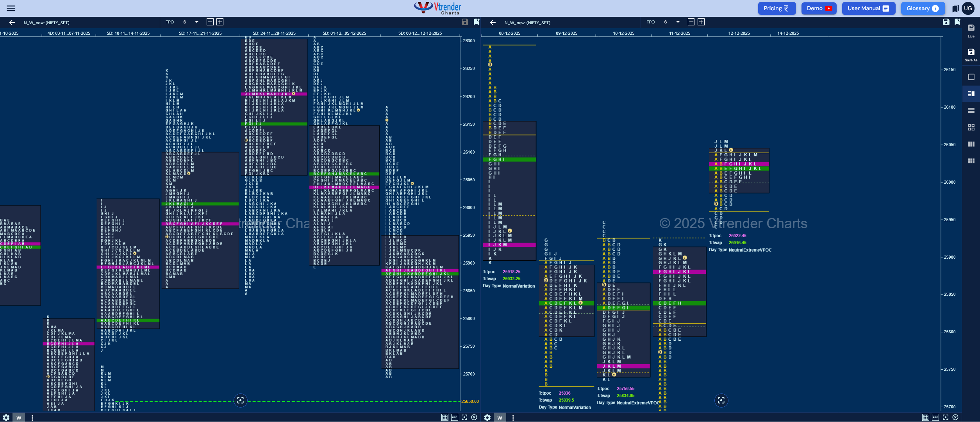Expand the TPO 6 dropdown on left chart

[196, 22]
